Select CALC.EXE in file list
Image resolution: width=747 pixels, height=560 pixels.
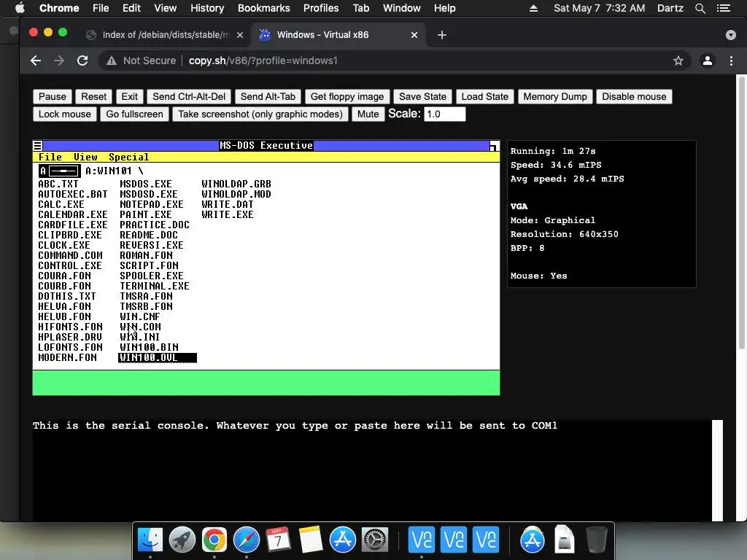click(x=61, y=205)
